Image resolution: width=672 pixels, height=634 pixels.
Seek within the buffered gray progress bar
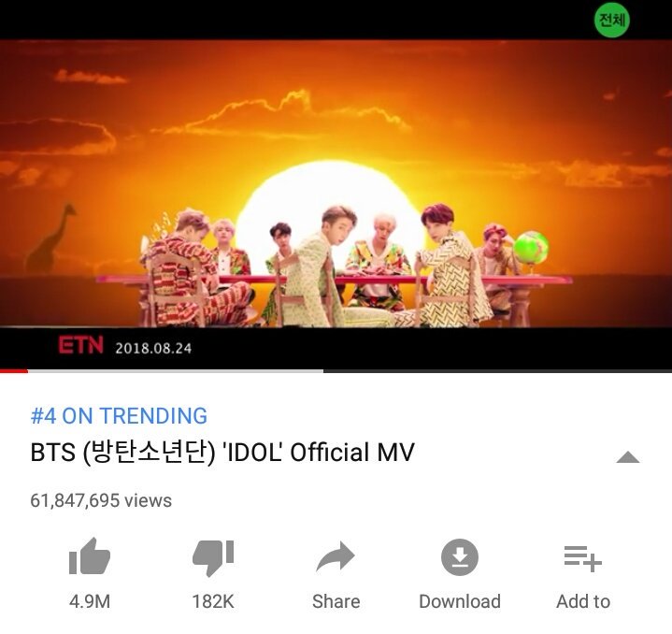point(176,371)
